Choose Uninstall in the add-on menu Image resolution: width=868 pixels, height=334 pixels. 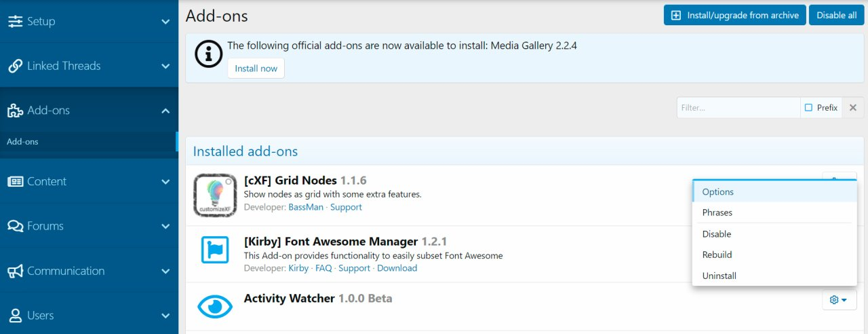[x=719, y=276]
